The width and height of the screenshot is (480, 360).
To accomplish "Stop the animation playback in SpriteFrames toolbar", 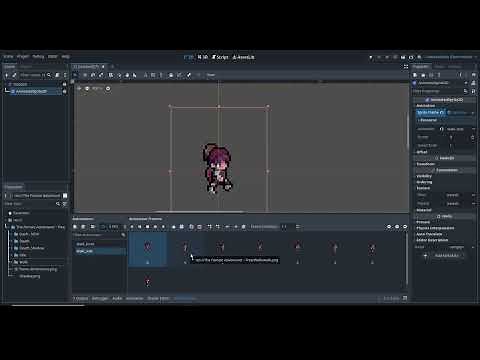I will (147, 227).
